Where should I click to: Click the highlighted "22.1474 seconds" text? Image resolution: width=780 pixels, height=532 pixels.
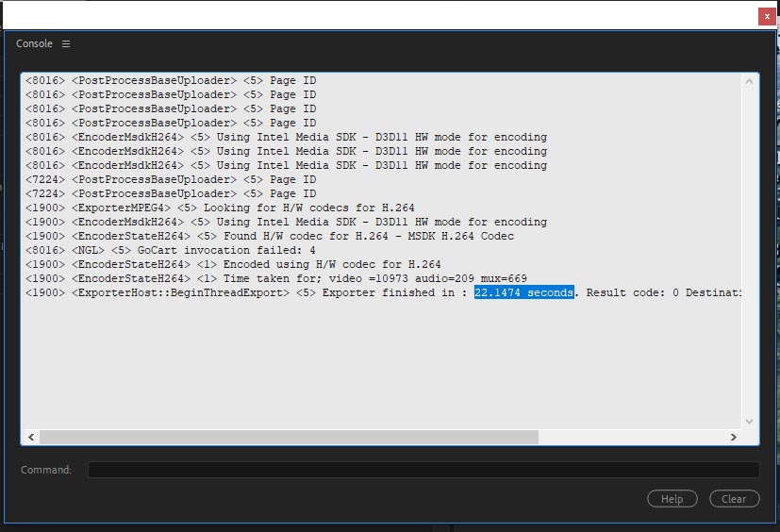pos(523,293)
